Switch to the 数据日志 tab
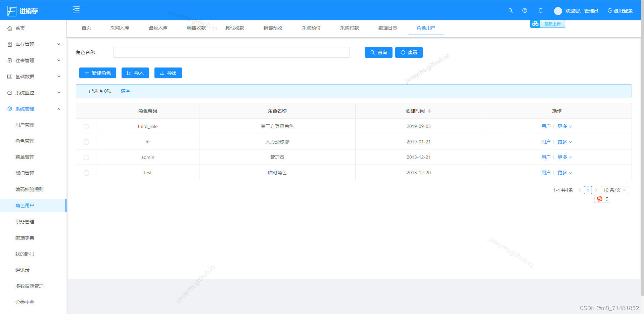Screen dimensions: 644x314 point(388,28)
